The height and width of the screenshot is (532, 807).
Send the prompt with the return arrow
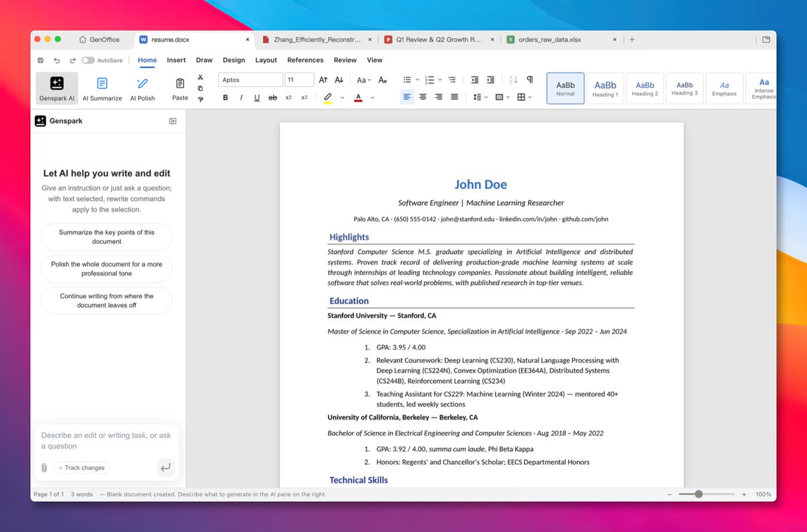(x=165, y=467)
